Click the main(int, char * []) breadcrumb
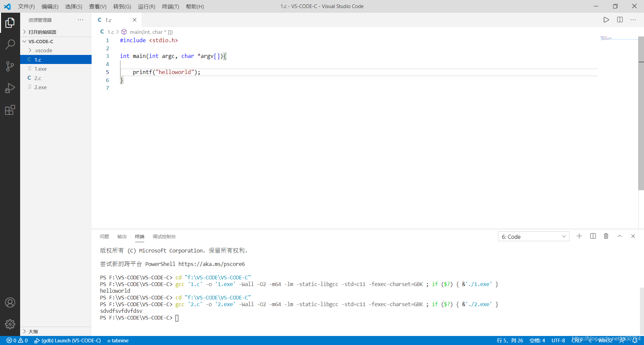This screenshot has height=345, width=644. tap(151, 32)
